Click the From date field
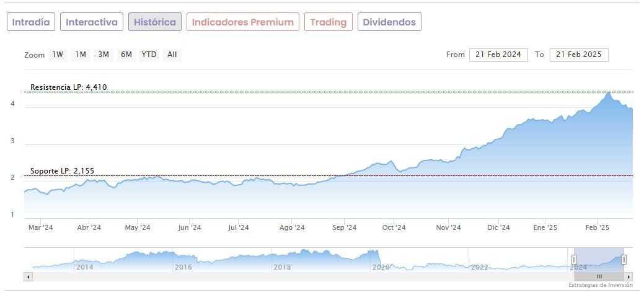644x295 pixels. 498,55
